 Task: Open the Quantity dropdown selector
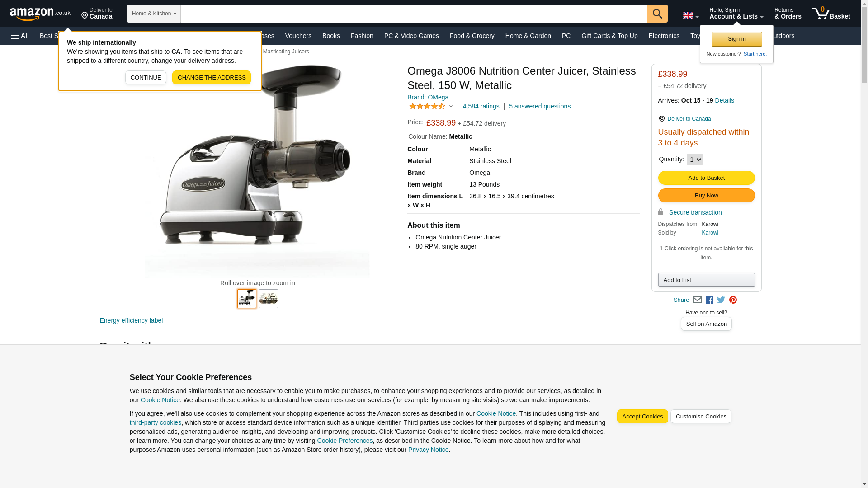(x=694, y=160)
